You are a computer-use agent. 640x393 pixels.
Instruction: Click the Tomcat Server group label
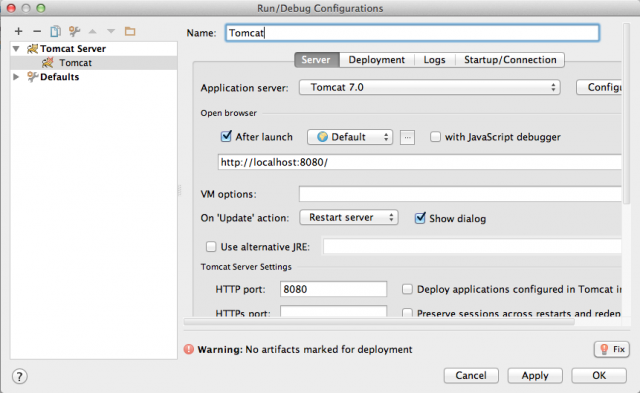point(73,49)
